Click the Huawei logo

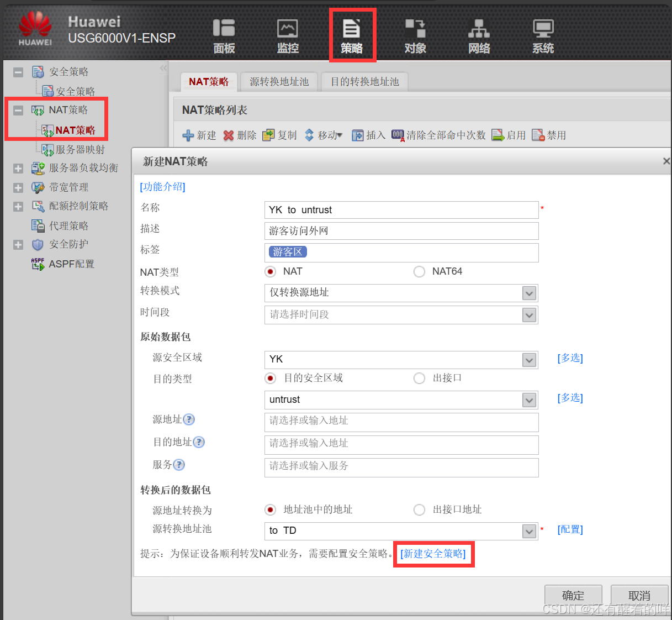(35, 29)
